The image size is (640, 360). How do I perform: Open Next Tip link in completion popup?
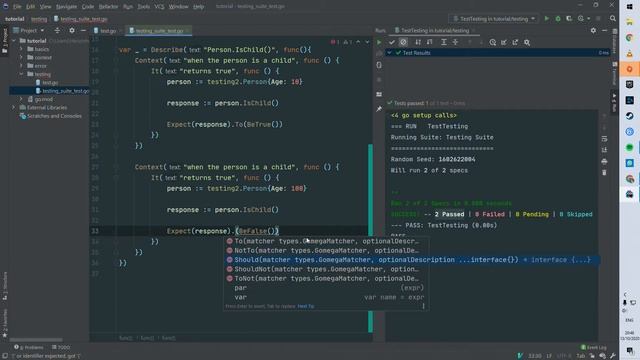[x=306, y=306]
